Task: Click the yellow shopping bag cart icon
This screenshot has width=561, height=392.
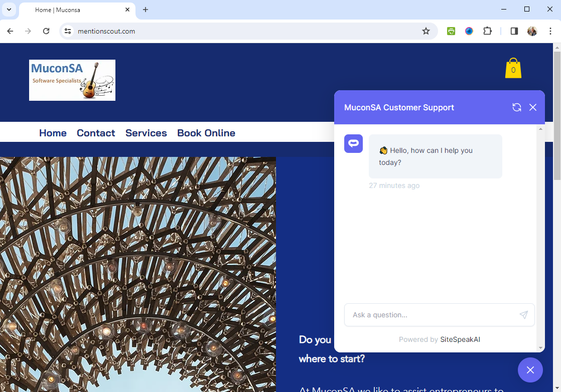Action: click(x=513, y=69)
